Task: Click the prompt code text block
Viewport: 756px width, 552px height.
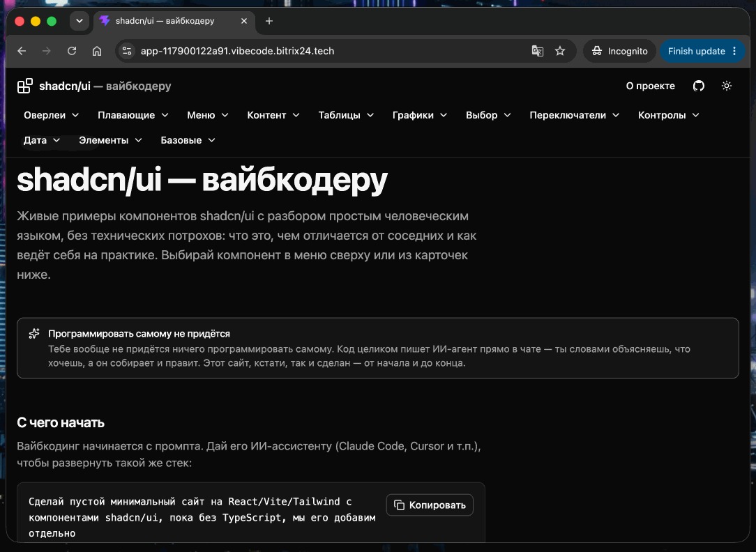Action: (202, 517)
